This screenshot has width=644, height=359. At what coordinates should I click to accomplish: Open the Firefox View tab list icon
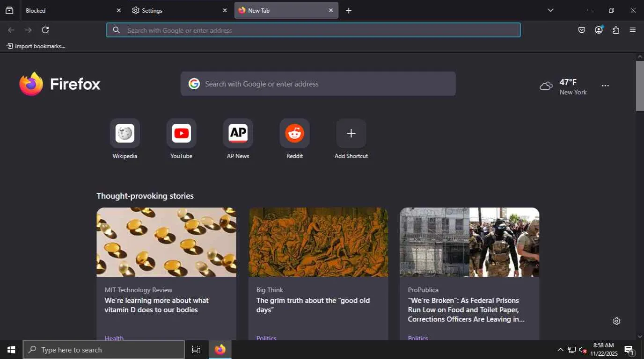coord(9,10)
